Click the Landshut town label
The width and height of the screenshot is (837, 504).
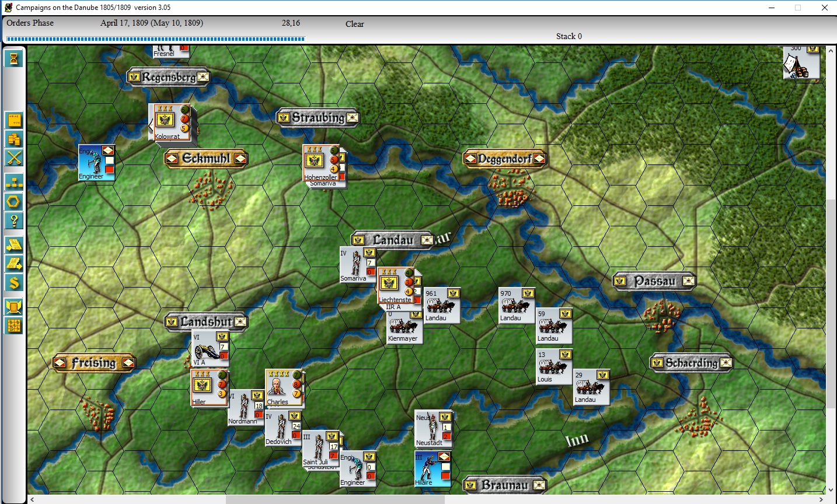click(206, 322)
